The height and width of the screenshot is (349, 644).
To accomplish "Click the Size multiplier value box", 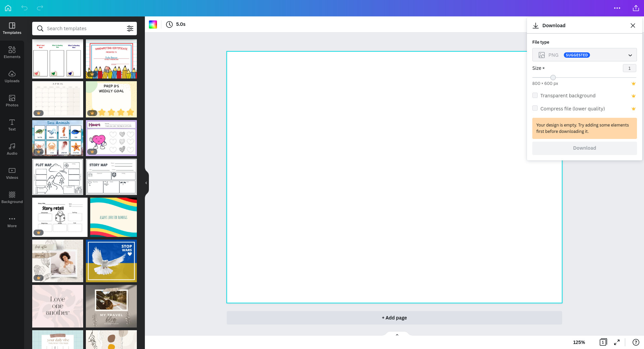I will pyautogui.click(x=630, y=68).
